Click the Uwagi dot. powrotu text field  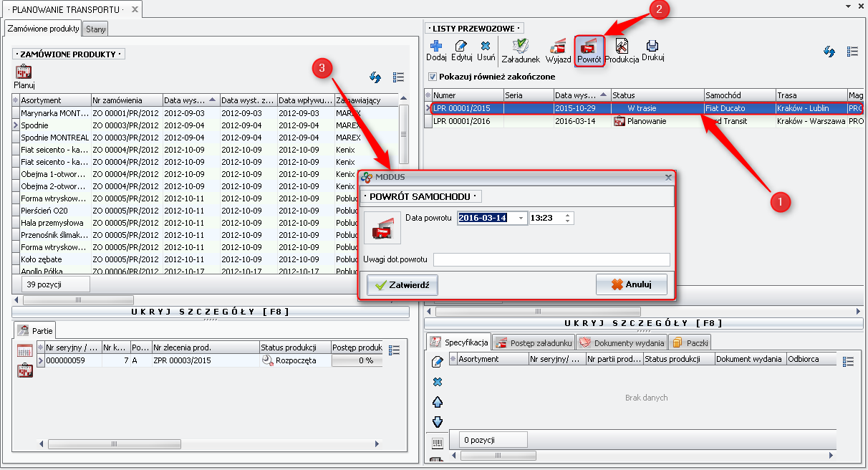click(x=551, y=259)
